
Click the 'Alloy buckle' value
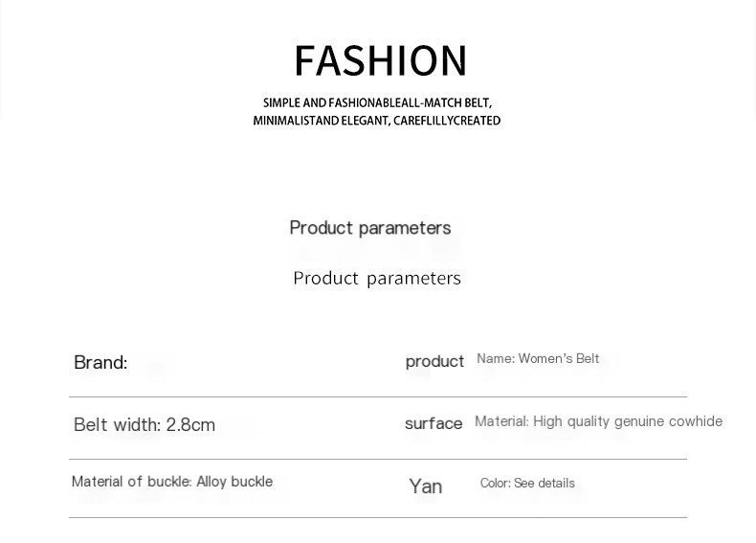(234, 482)
